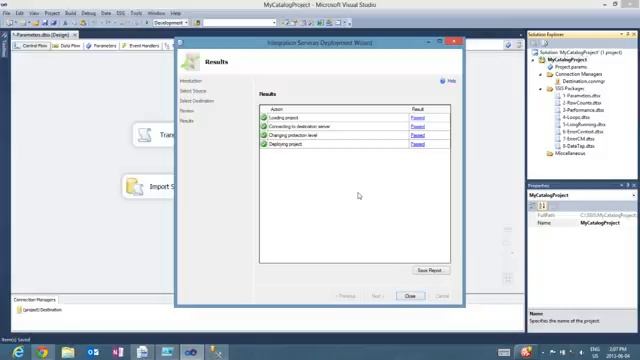Click the Connection Managers pane tab

point(34,300)
